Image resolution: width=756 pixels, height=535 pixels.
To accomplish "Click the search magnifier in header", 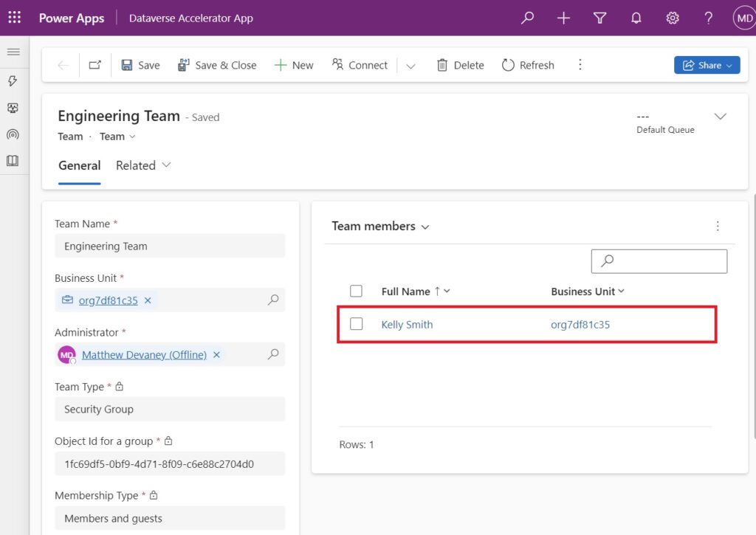I will tap(527, 18).
